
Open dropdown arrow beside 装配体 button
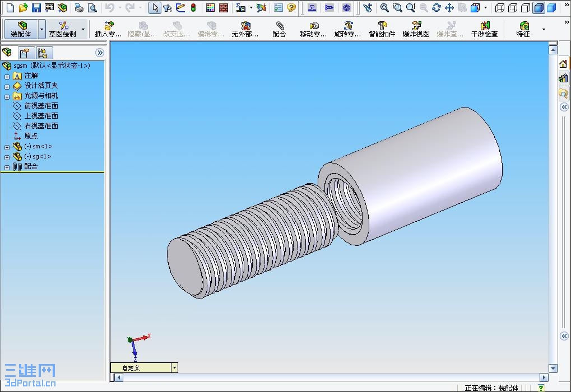coord(42,29)
